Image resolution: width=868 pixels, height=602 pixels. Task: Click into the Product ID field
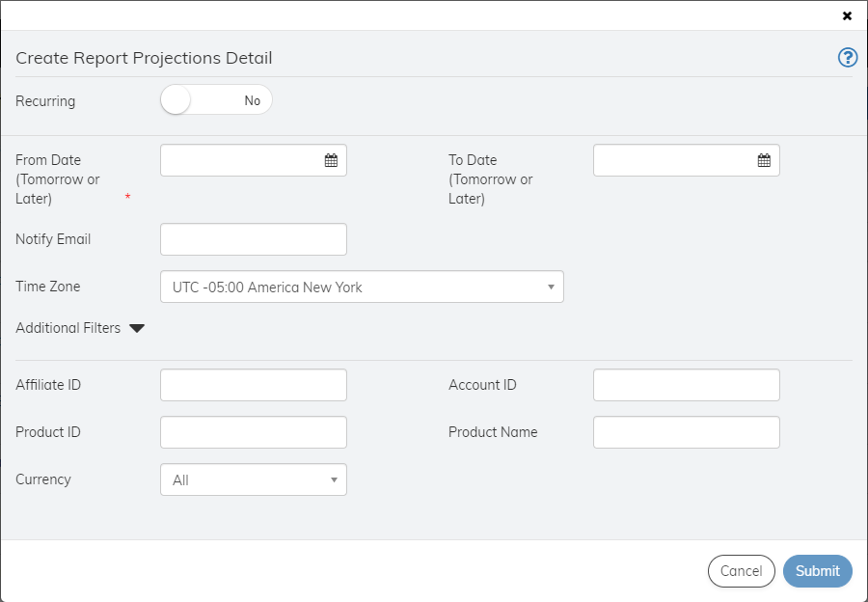coord(254,432)
